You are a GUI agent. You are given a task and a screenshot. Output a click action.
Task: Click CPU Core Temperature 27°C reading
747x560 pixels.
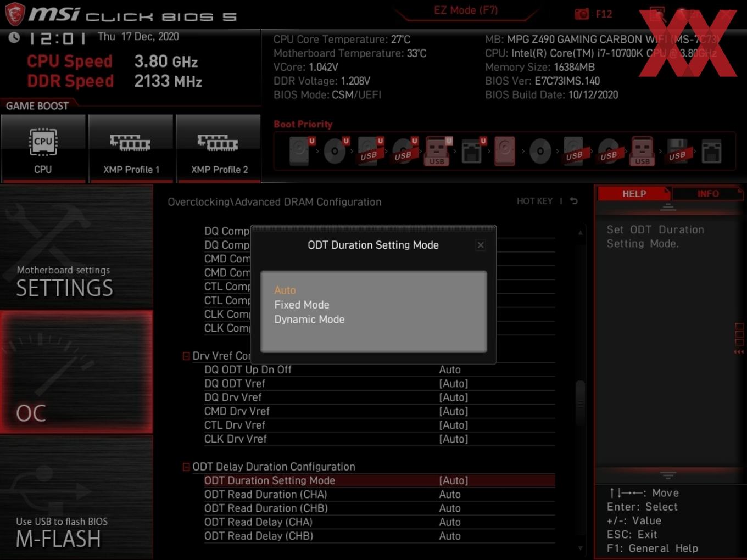(342, 40)
